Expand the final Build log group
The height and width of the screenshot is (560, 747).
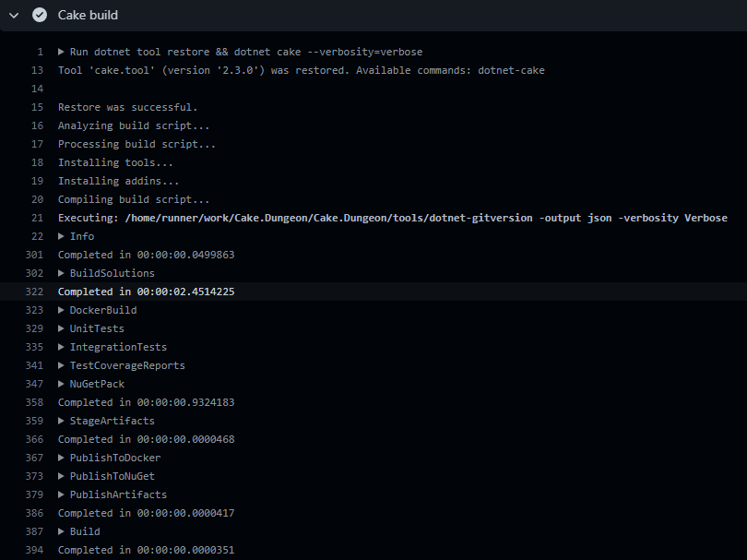[62, 531]
